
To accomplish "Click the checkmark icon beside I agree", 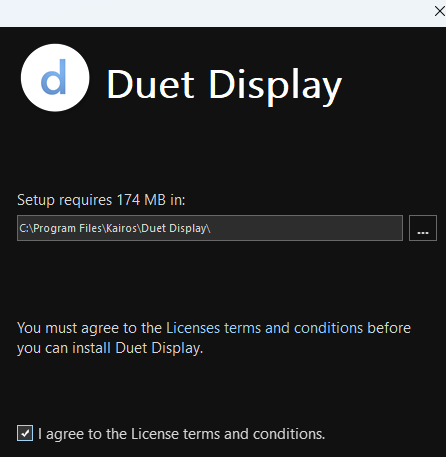I will coord(25,433).
